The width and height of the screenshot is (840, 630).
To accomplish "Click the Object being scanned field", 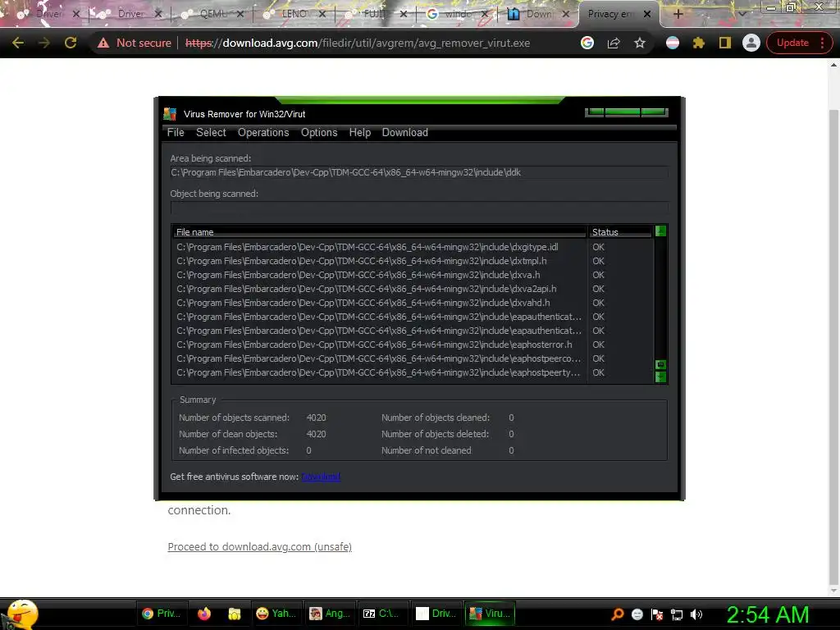I will [419, 208].
